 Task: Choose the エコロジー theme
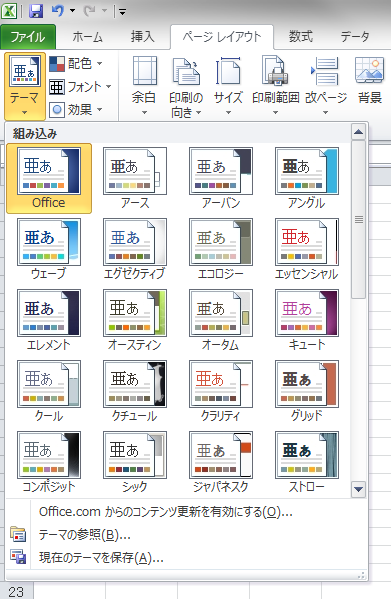(221, 249)
